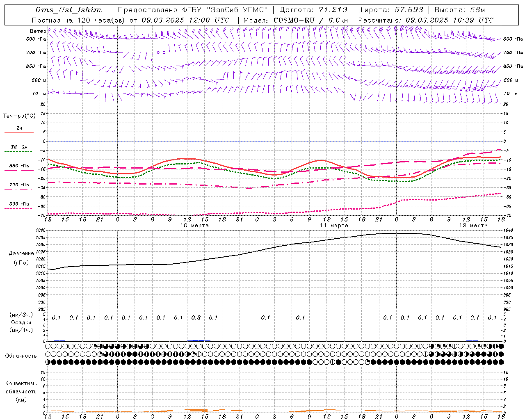The height and width of the screenshot is (420, 525).
Task: Click the 985 value on left pressure axis
Action: click(43, 309)
